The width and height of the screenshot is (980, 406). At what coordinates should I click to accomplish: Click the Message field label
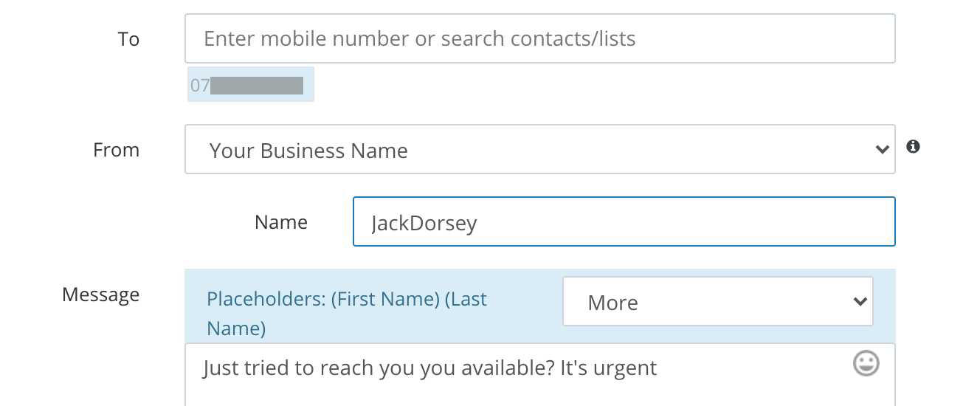click(100, 295)
